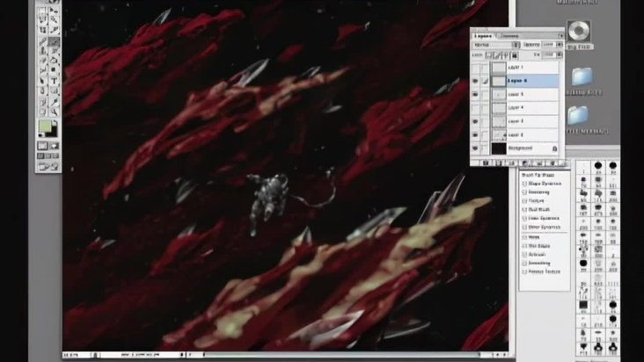Select the Pen tool

pyautogui.click(x=43, y=90)
